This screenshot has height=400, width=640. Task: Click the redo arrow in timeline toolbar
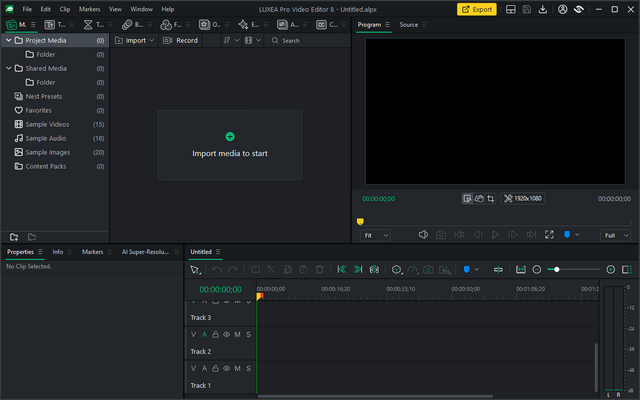click(x=233, y=270)
